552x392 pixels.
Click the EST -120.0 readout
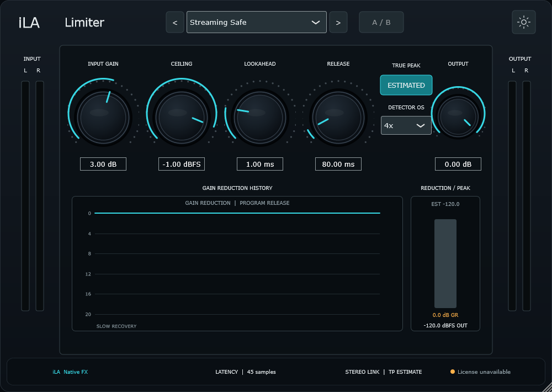pos(445,204)
